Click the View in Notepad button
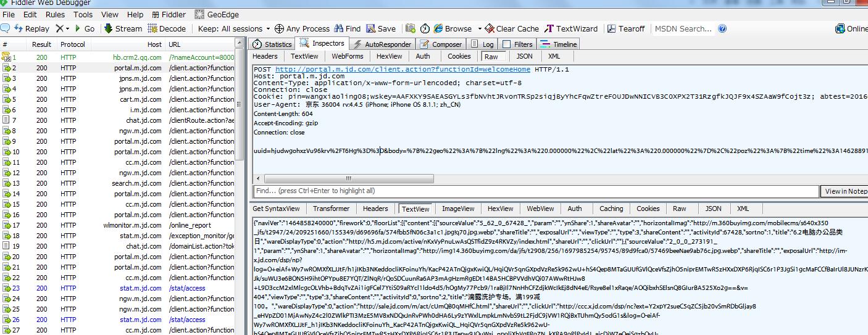The width and height of the screenshot is (868, 335). tap(845, 191)
